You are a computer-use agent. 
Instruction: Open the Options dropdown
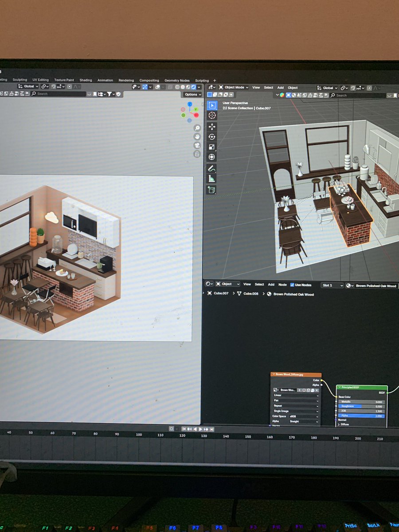(x=193, y=94)
